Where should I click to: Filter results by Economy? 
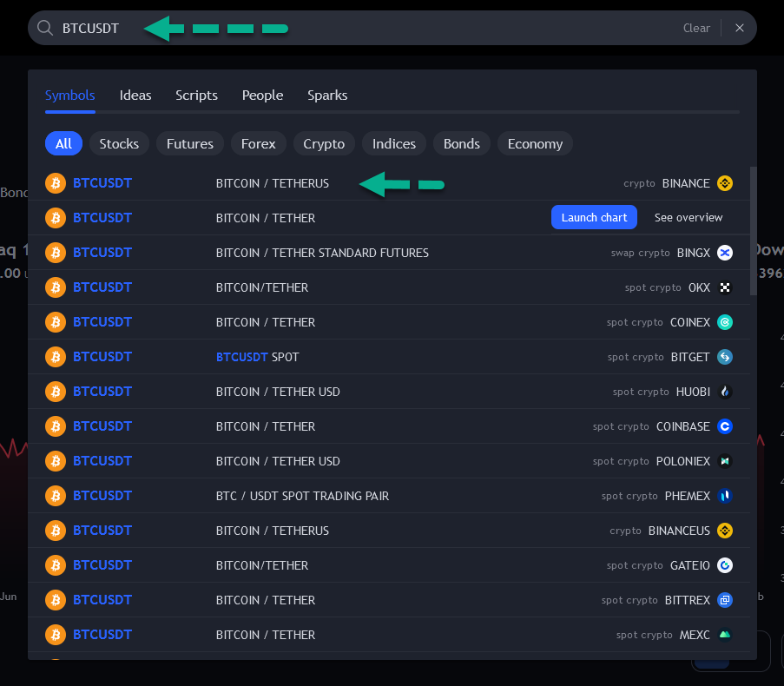[535, 143]
